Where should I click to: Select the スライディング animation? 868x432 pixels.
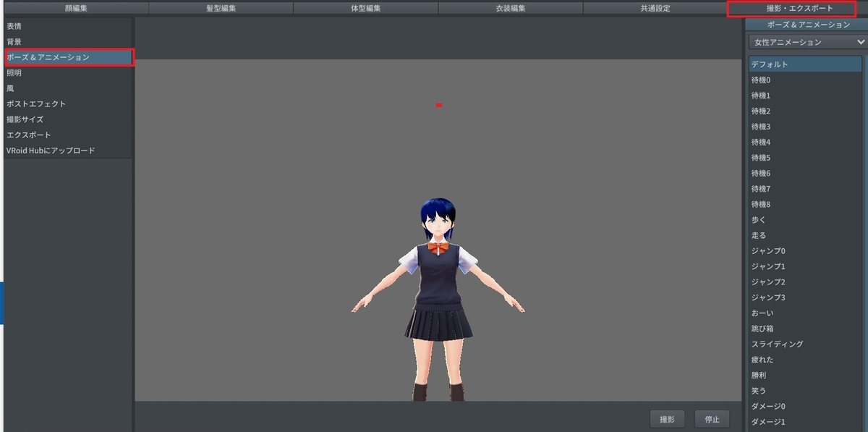click(x=807, y=344)
